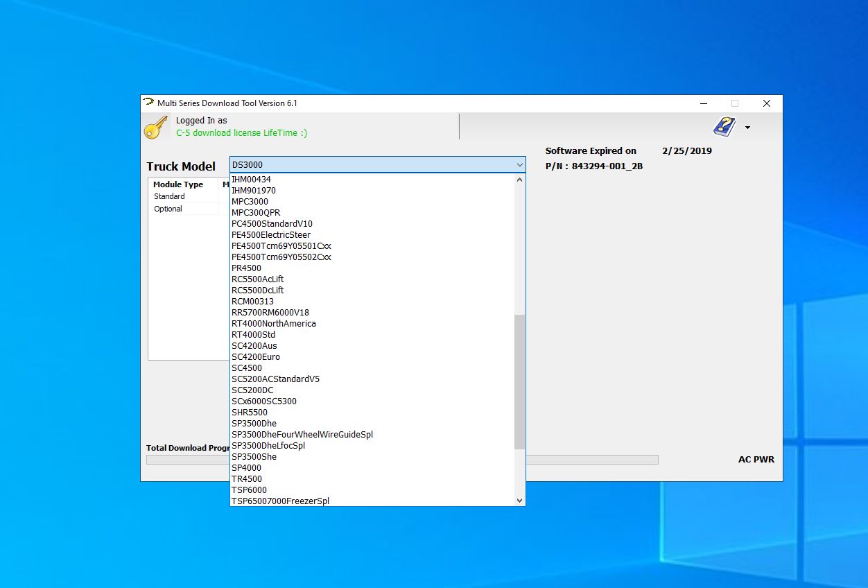Click the Module Type column header
This screenshot has width=868, height=588.
click(x=181, y=184)
